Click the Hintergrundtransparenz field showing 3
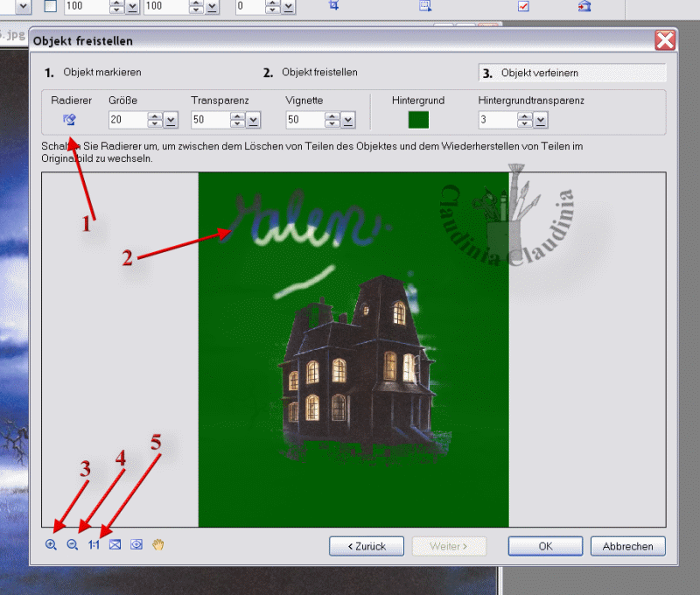 point(498,120)
